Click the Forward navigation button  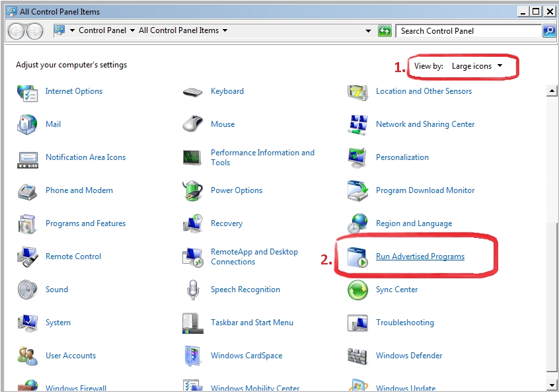click(x=34, y=31)
